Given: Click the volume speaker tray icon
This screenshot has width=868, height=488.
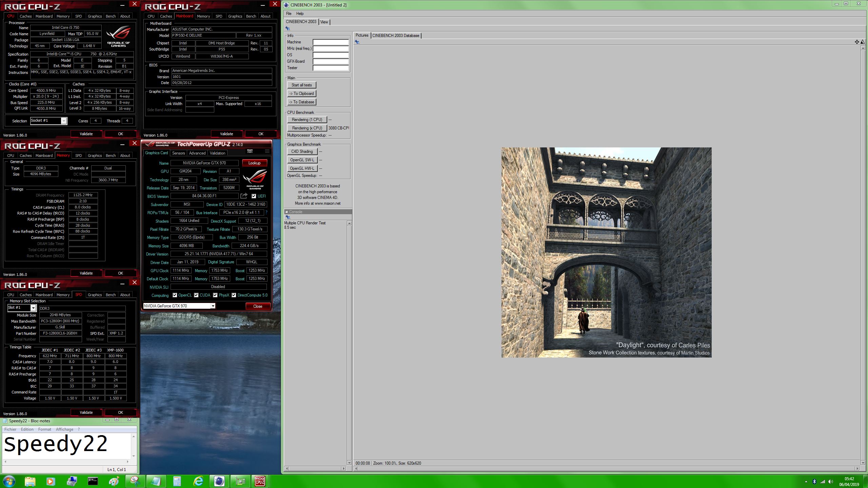Looking at the screenshot, I should point(830,482).
